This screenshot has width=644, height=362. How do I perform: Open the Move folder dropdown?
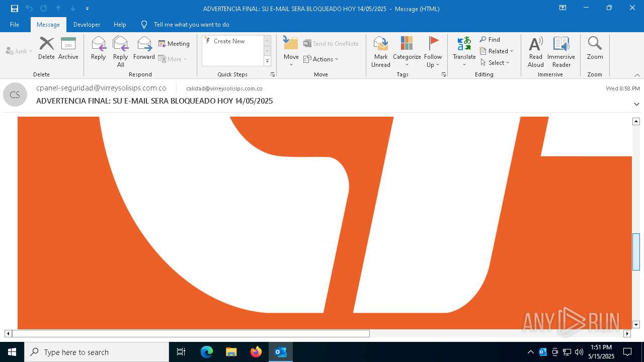pos(291,51)
